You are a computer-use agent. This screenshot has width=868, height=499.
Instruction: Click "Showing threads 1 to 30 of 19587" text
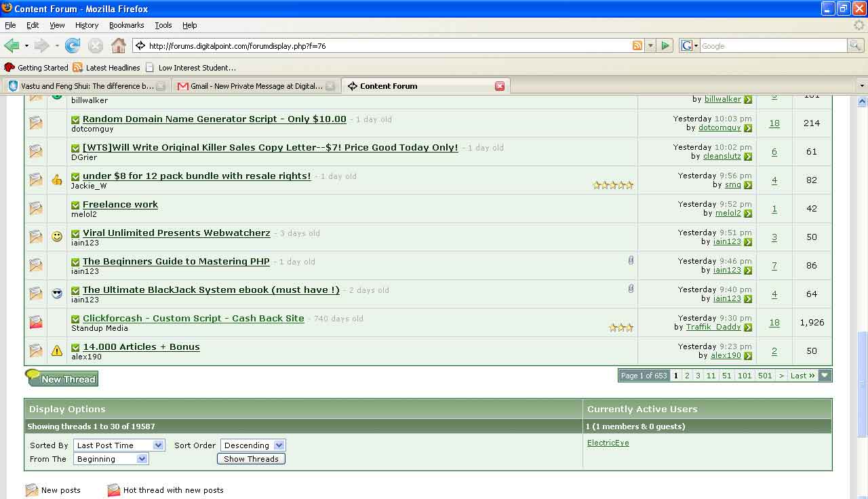(x=92, y=426)
